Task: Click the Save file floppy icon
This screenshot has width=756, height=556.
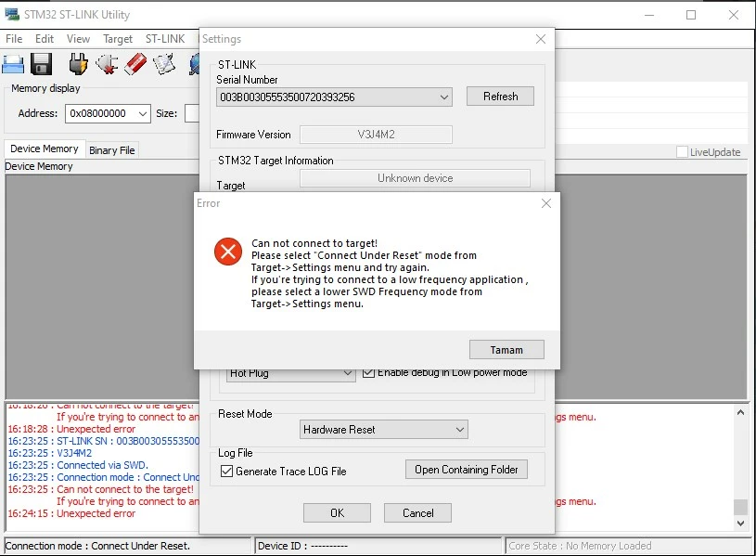Action: point(41,64)
